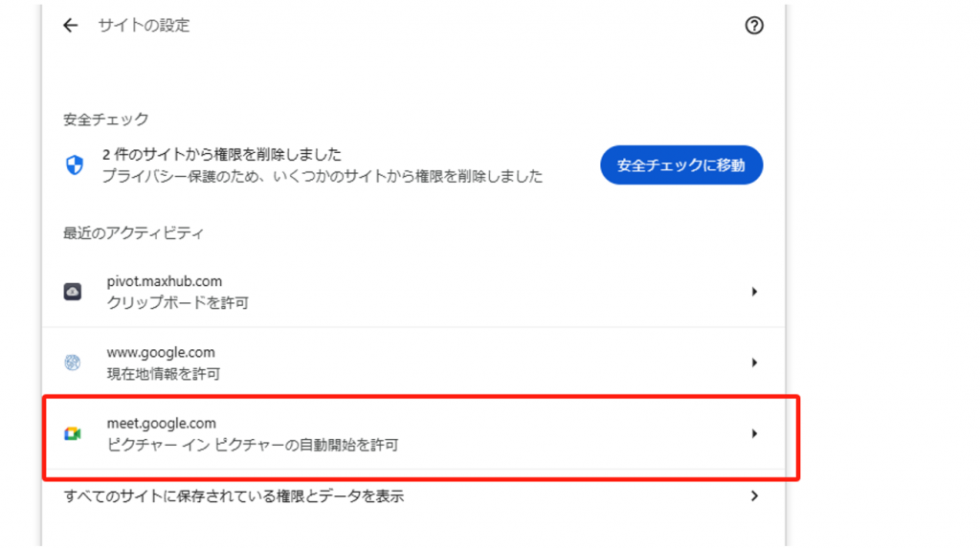Viewport: 980px width, 549px height.
Task: Click the サイトの設定 page title
Action: tap(144, 25)
